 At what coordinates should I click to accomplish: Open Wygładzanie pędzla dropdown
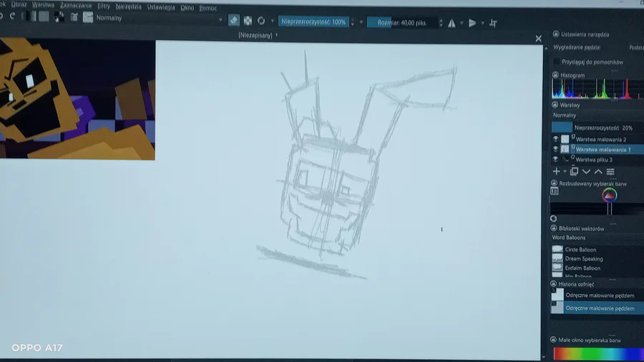point(636,48)
